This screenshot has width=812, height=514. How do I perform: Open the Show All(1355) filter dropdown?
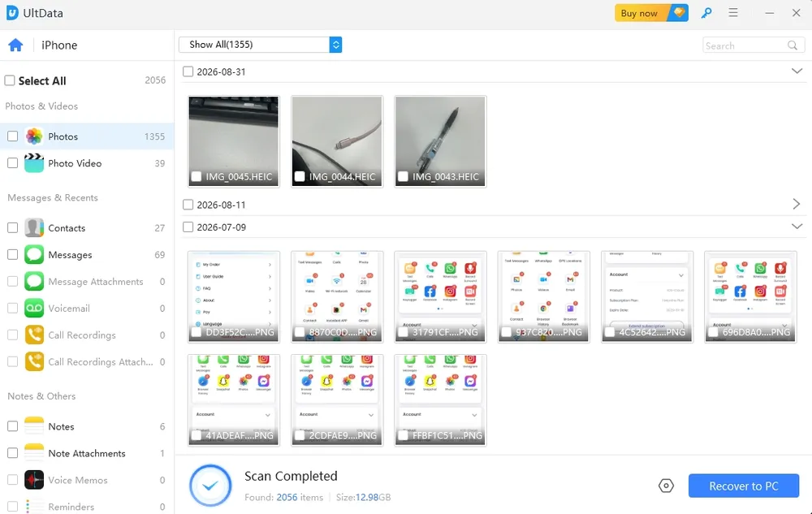pos(260,45)
